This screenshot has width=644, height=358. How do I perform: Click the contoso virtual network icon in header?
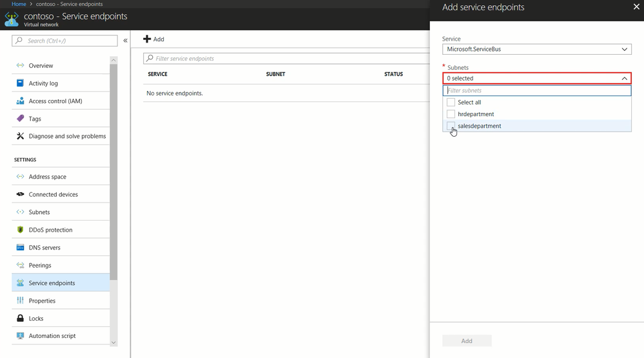pos(12,19)
